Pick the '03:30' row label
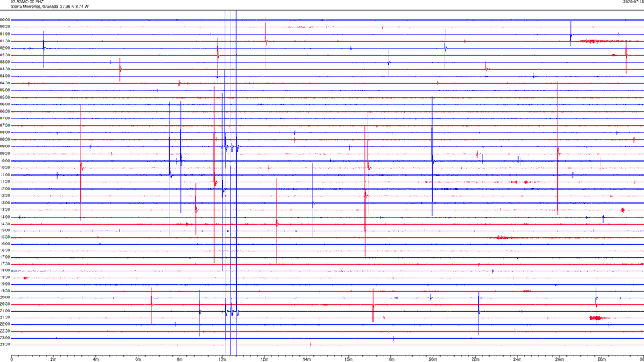Image resolution: width=644 pixels, height=362 pixels. pyautogui.click(x=5, y=69)
